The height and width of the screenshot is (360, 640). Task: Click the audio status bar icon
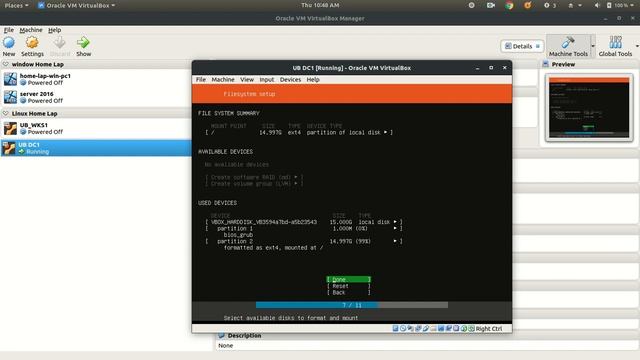410,329
